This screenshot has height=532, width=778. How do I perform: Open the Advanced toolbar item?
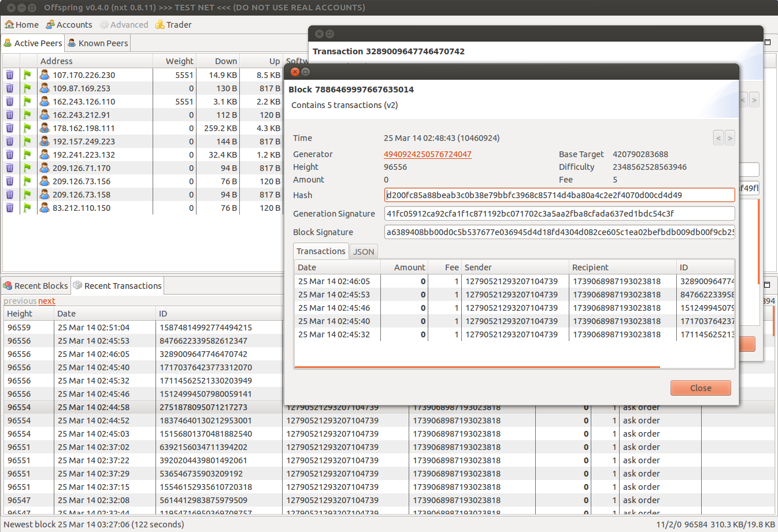(124, 25)
